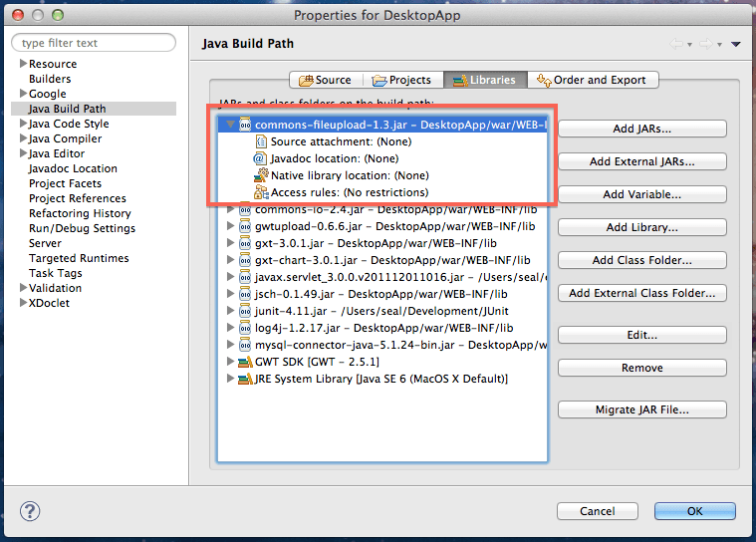Click the back navigation arrow icon
Screen dimensions: 756x542
pos(676,44)
